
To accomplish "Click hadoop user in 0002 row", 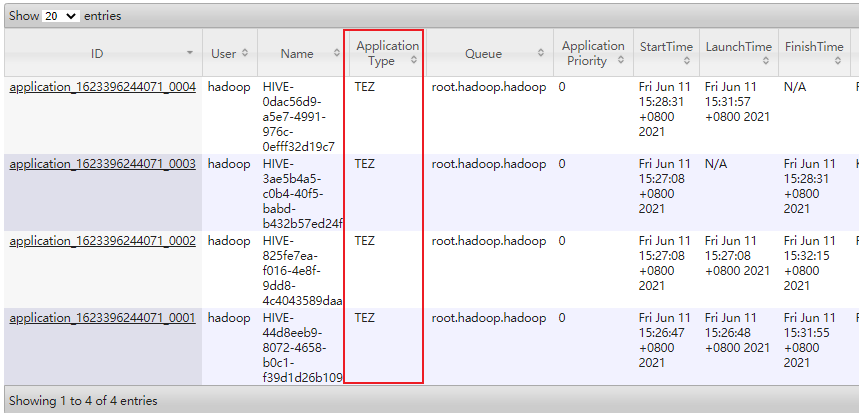I will (229, 242).
